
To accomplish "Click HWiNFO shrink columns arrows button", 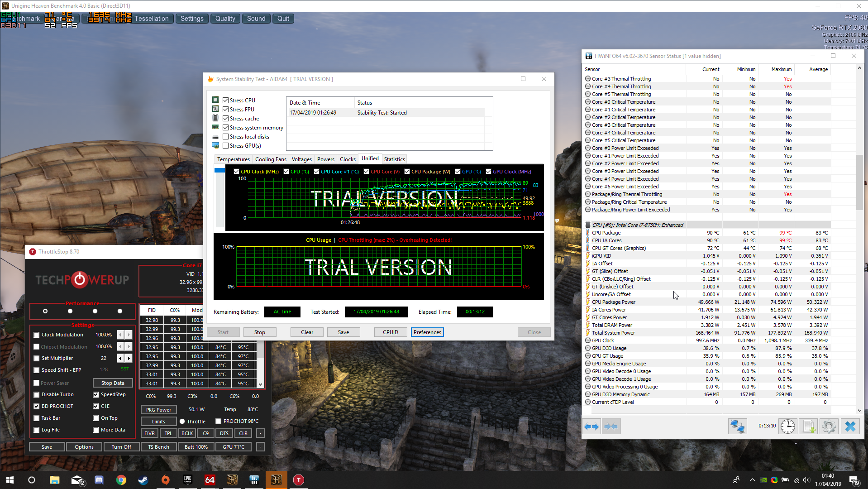I will coord(611,427).
